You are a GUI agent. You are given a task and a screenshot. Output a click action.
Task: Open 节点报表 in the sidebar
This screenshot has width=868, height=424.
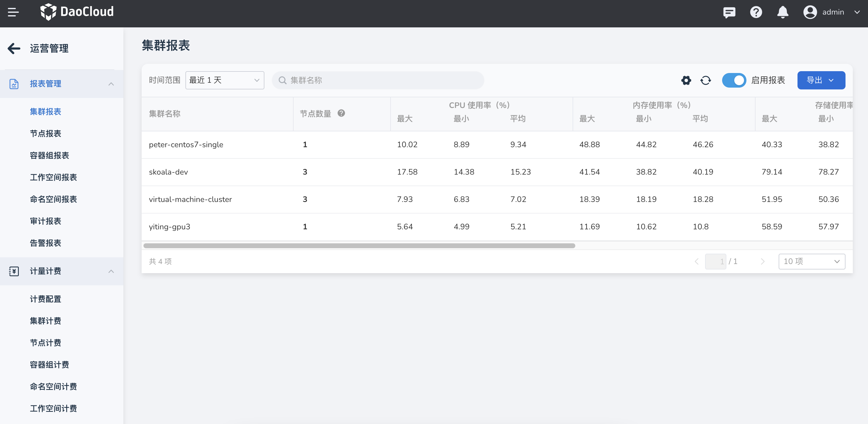click(46, 134)
